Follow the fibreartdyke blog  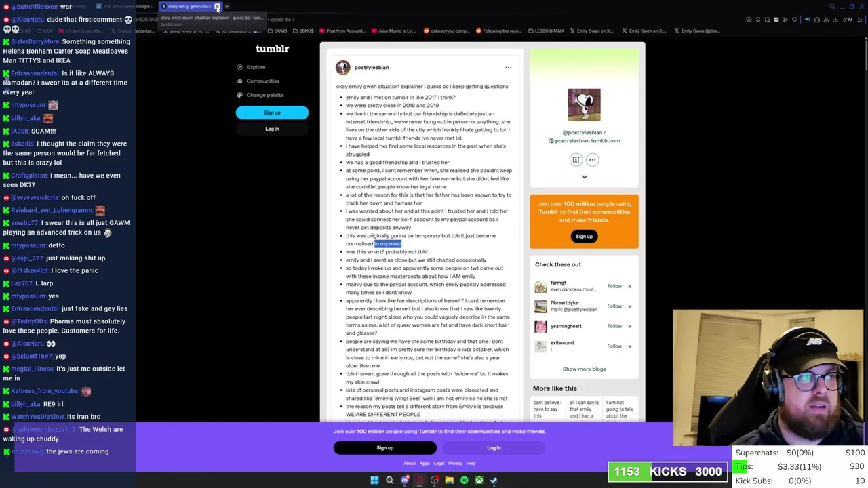point(614,306)
